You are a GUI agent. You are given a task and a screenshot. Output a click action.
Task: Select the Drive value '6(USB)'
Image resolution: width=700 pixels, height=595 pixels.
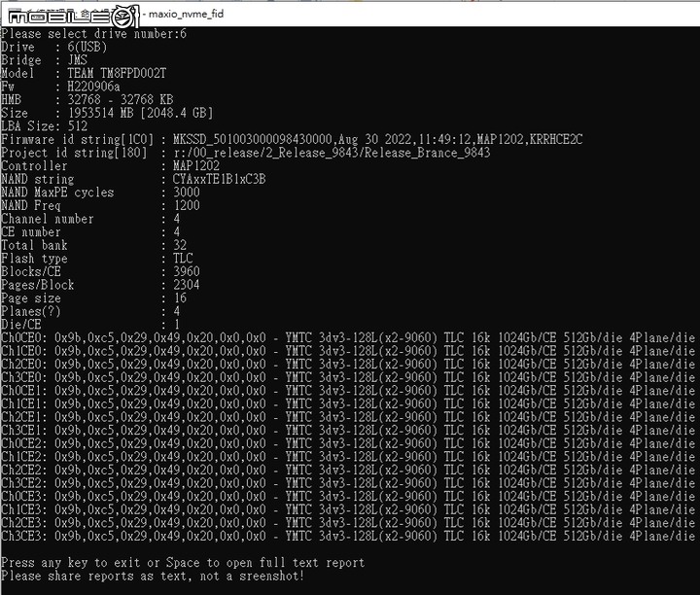[x=87, y=47]
